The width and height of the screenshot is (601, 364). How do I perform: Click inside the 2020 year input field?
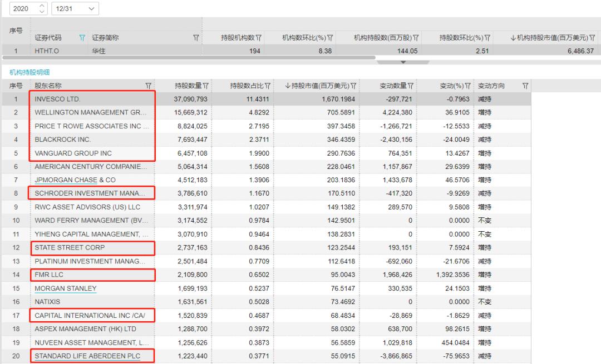coord(22,8)
